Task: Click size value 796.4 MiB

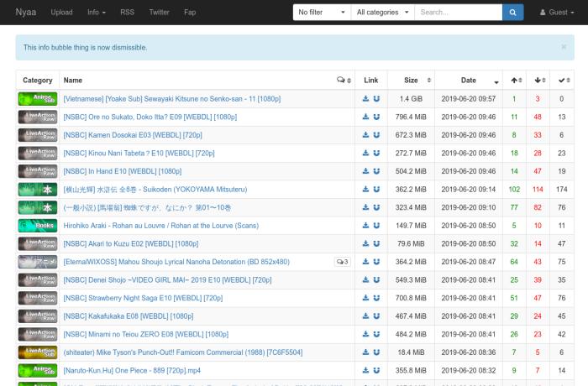Action: pyautogui.click(x=411, y=117)
